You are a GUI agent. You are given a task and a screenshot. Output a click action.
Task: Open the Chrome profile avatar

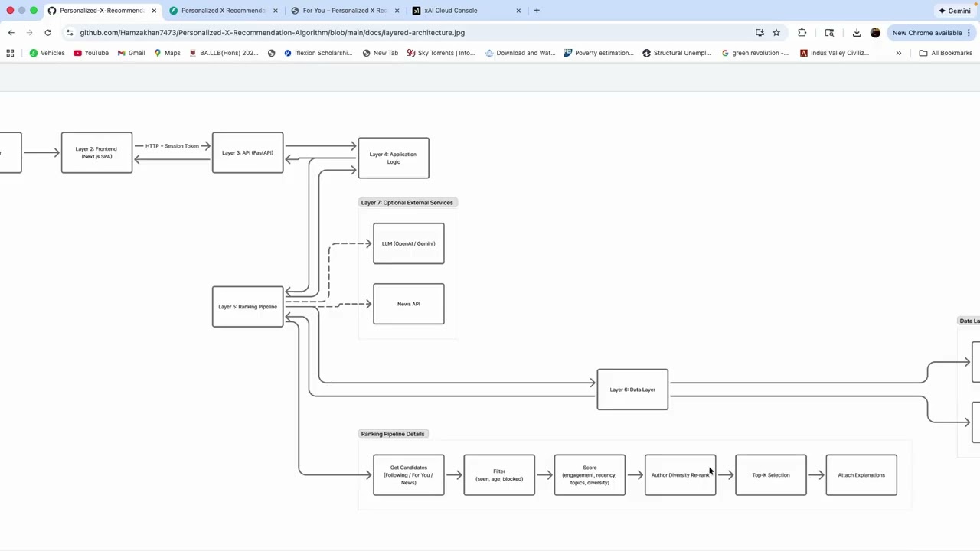pyautogui.click(x=875, y=33)
